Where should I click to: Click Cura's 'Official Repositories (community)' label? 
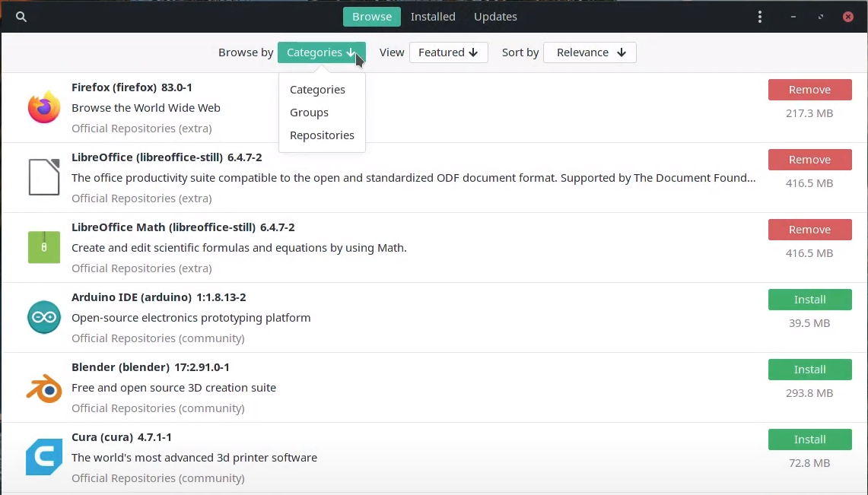(x=157, y=478)
